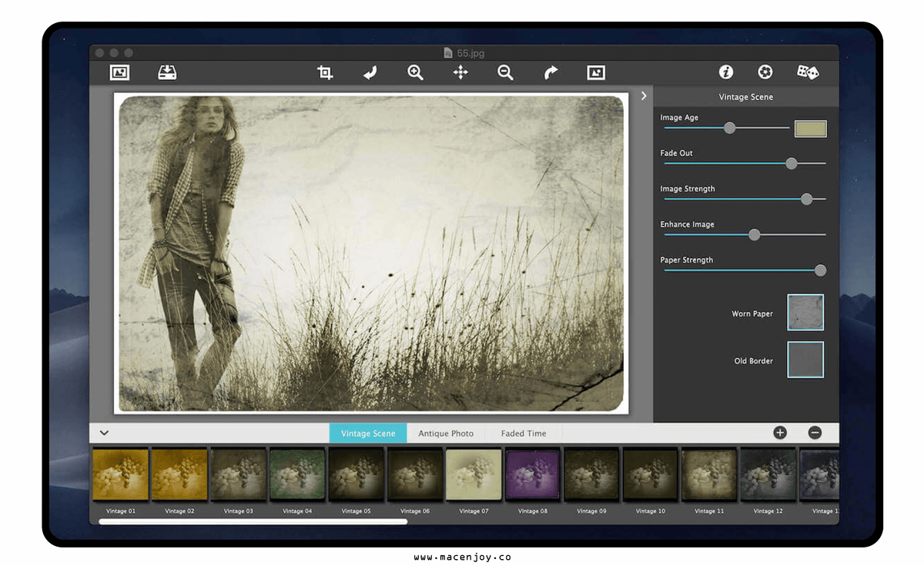The width and height of the screenshot is (924, 566).
Task: Apply the Vintage 10 preset
Action: point(651,475)
